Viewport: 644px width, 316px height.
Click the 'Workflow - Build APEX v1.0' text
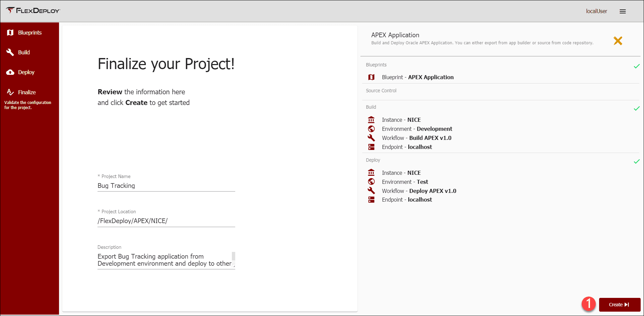click(x=416, y=138)
